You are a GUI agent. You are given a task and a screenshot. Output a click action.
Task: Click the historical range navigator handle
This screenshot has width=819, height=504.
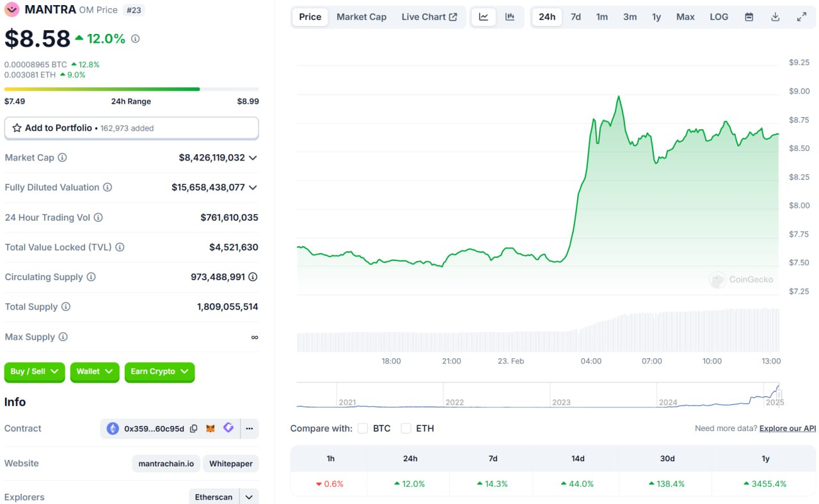coord(779,394)
